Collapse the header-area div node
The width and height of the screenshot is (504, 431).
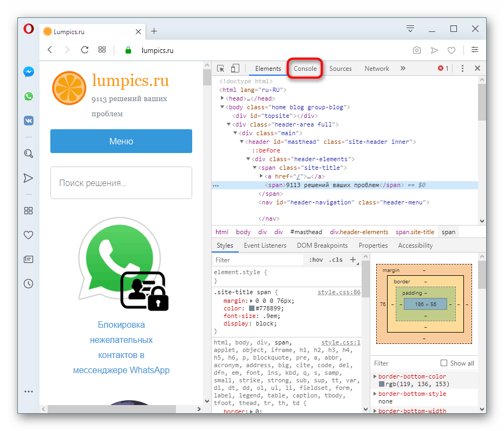click(x=228, y=124)
